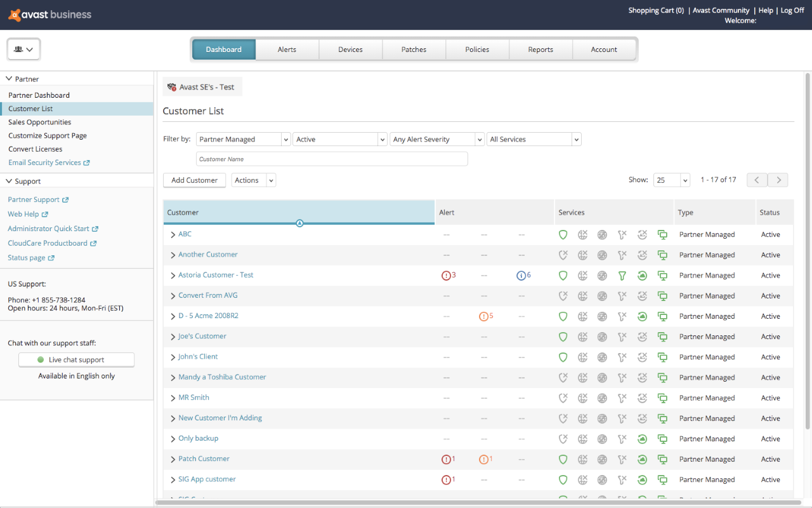Switch to the Devices tab

(350, 50)
